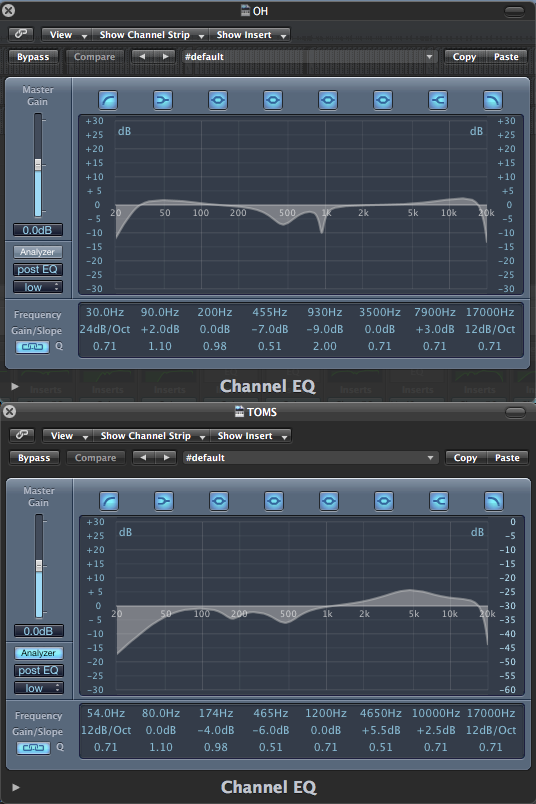Toggle the Q-couple button in TOMS EQ
The image size is (536, 804).
coord(33,748)
